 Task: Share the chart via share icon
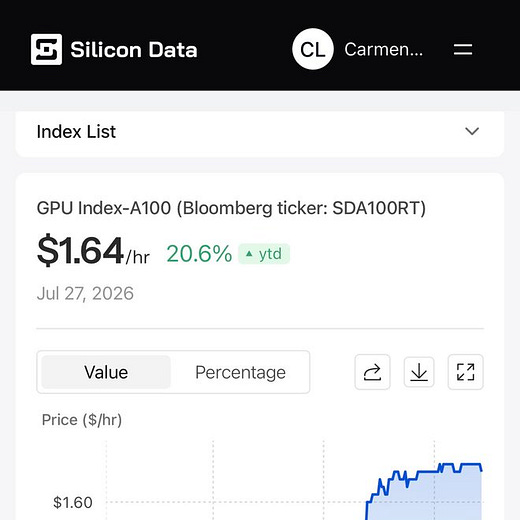coord(372,372)
